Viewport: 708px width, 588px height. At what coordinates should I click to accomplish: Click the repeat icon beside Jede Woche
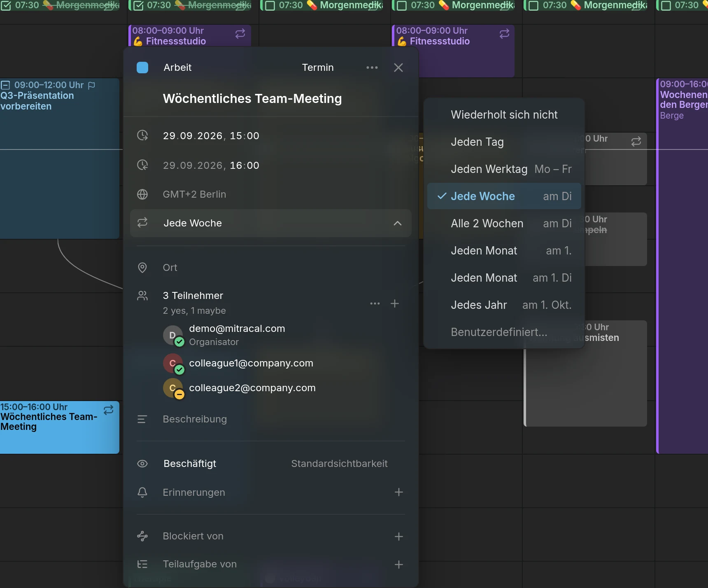[x=142, y=223]
